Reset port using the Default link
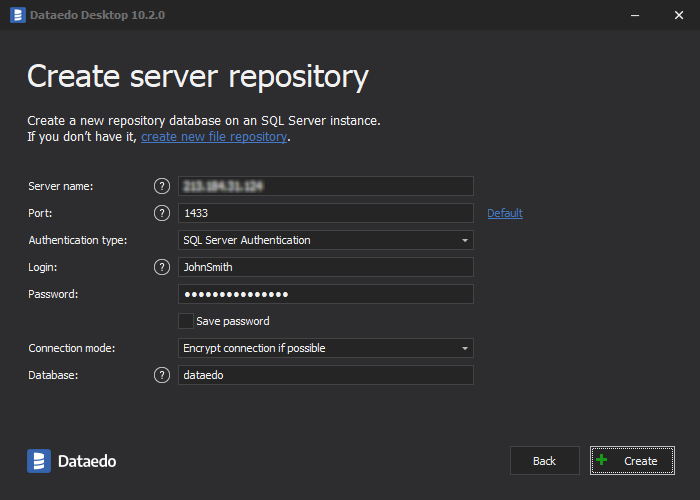The image size is (700, 500). click(x=505, y=213)
